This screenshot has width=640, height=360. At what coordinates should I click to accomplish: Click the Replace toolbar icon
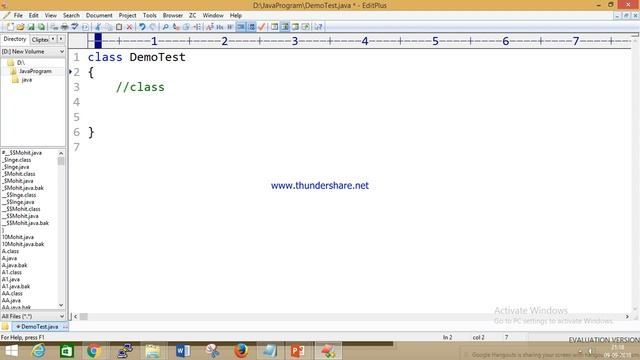(176, 27)
